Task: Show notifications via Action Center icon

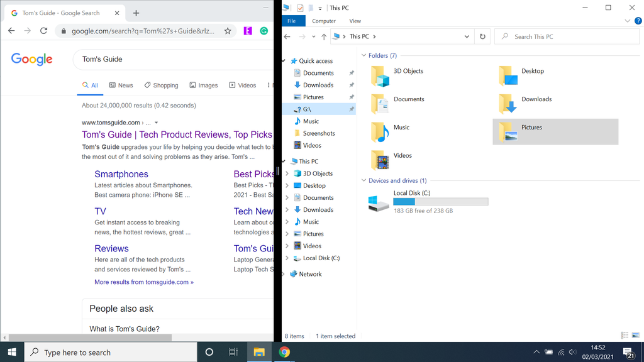Action: (x=628, y=352)
